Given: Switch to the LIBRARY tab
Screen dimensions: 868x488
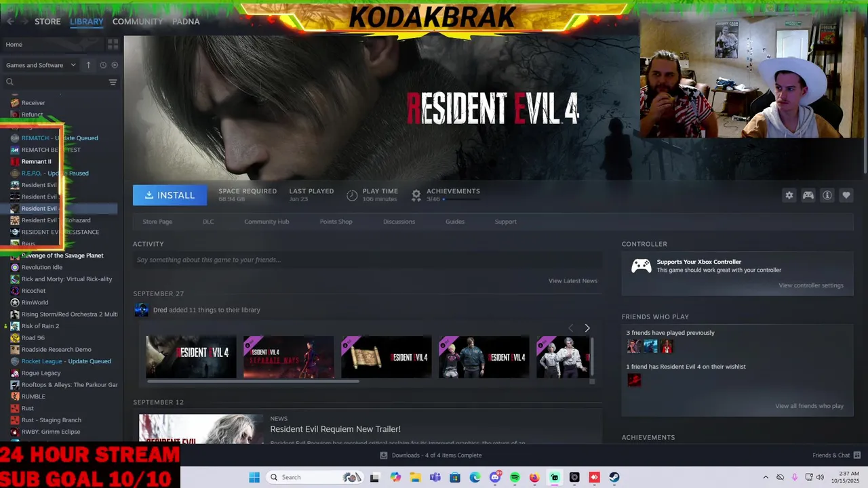Looking at the screenshot, I should click(x=87, y=22).
